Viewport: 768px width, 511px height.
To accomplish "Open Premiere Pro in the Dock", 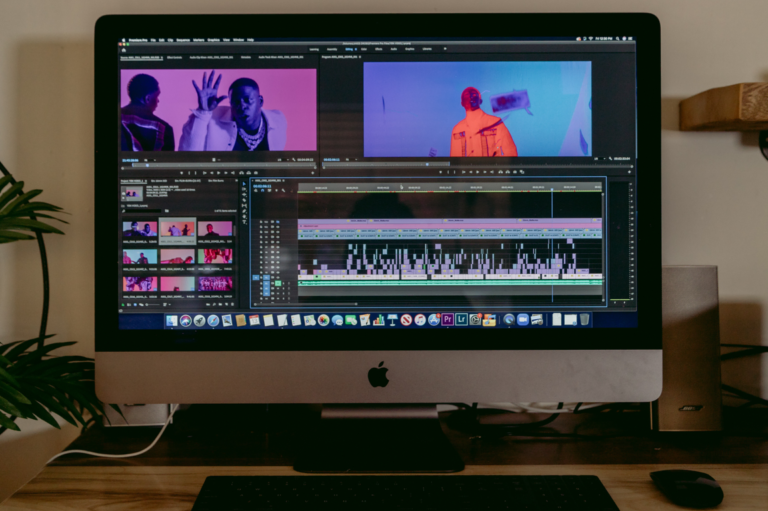I will pos(447,320).
